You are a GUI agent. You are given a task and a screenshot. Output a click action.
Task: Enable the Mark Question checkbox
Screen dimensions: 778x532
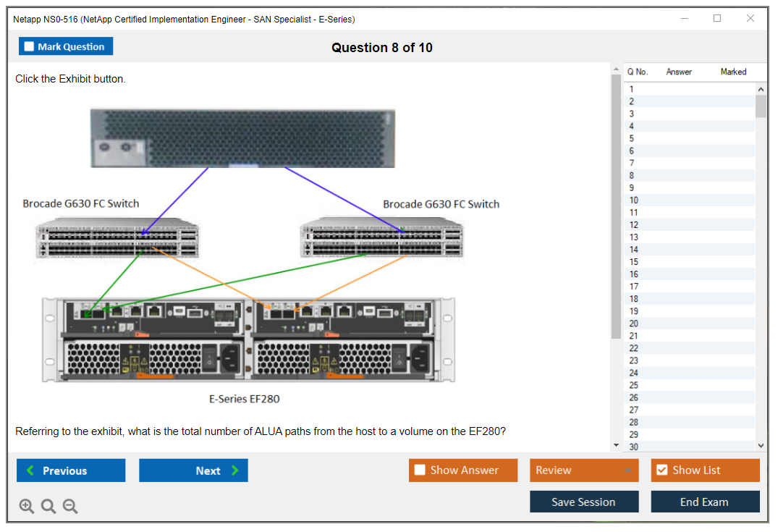tap(30, 47)
